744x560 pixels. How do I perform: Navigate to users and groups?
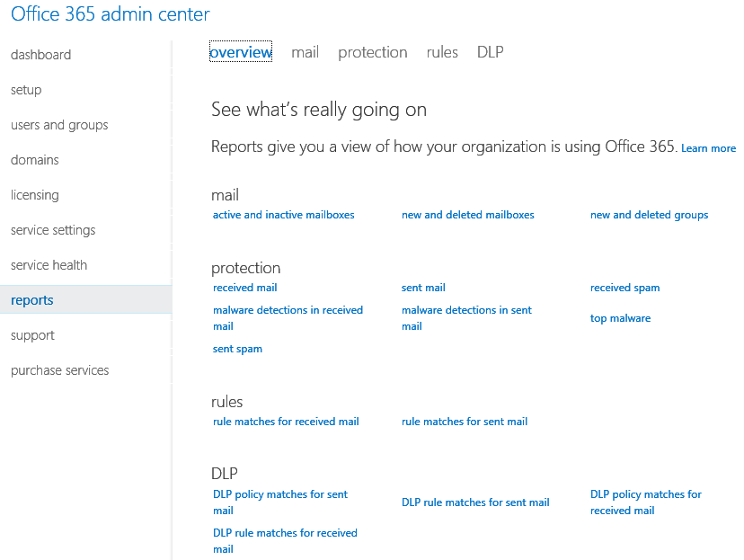(x=59, y=125)
